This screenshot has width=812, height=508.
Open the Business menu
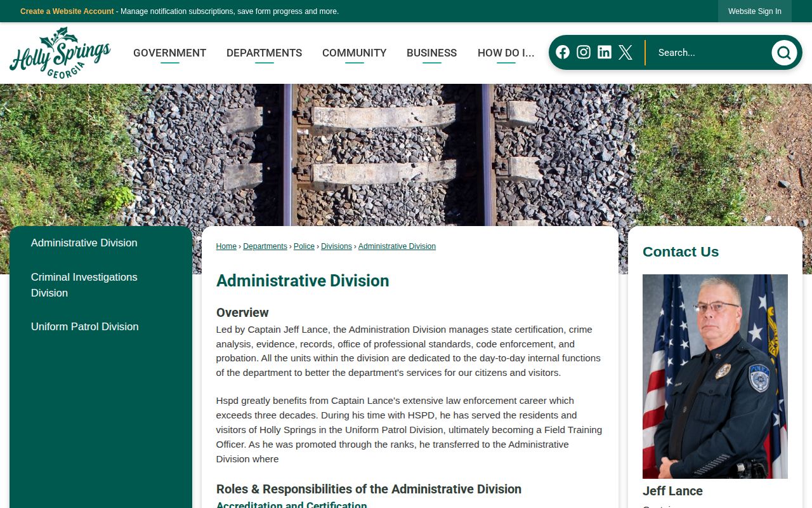[431, 53]
